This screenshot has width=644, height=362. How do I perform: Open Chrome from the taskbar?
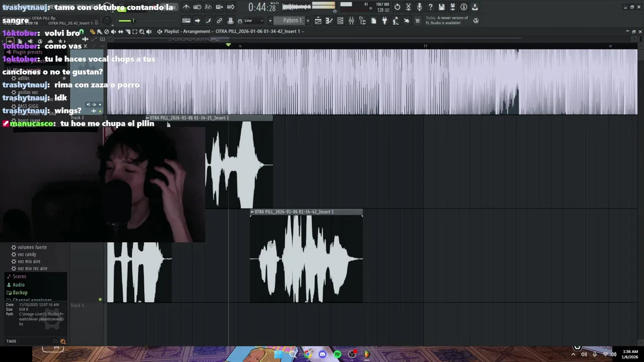click(x=307, y=354)
